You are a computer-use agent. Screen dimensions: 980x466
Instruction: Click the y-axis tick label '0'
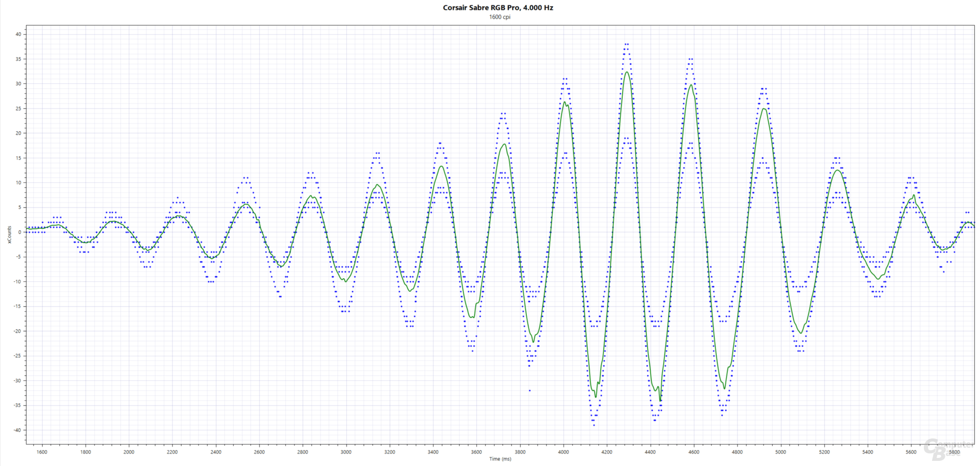click(x=19, y=232)
